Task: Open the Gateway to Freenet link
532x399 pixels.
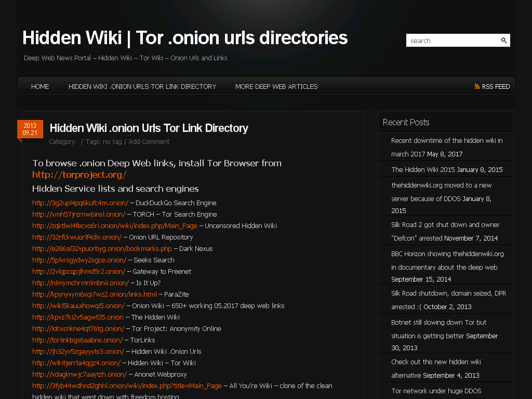Action: pyautogui.click(x=79, y=271)
